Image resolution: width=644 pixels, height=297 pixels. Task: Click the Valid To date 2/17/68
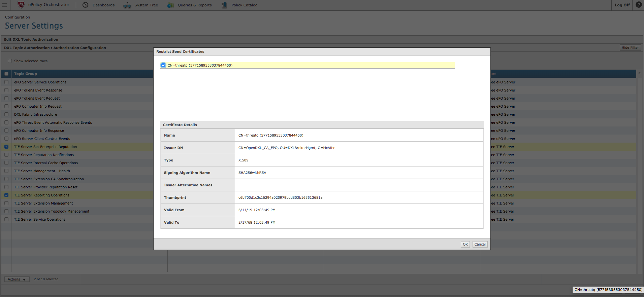tap(257, 222)
